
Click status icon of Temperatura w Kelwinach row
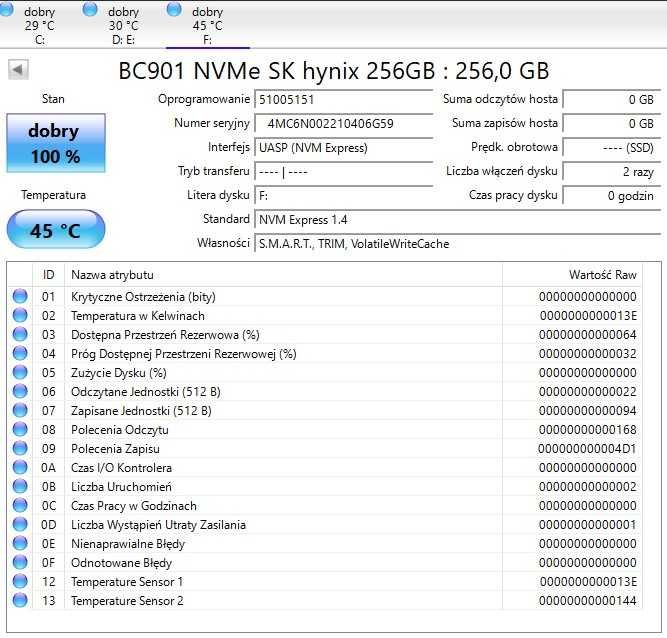click(20, 315)
